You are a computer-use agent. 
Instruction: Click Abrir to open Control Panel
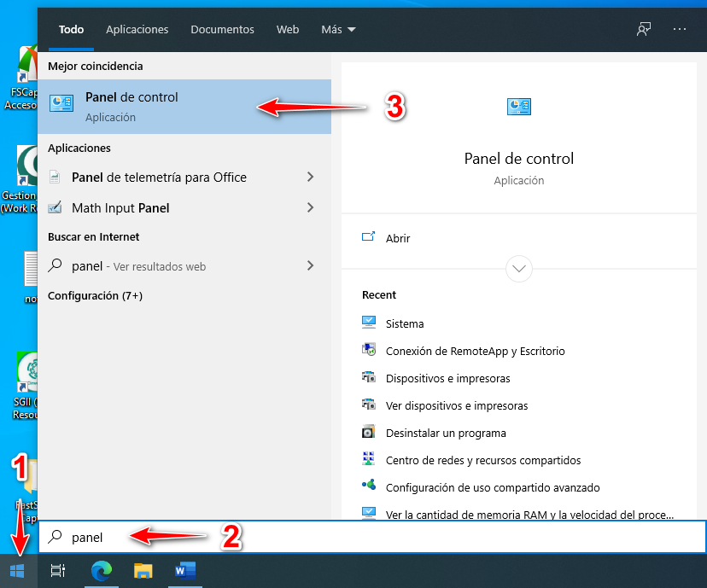click(398, 238)
